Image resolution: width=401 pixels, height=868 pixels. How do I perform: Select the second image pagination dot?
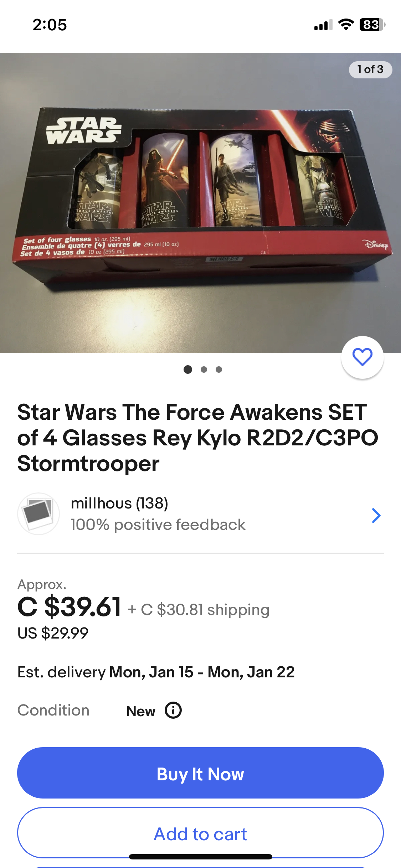(x=204, y=370)
